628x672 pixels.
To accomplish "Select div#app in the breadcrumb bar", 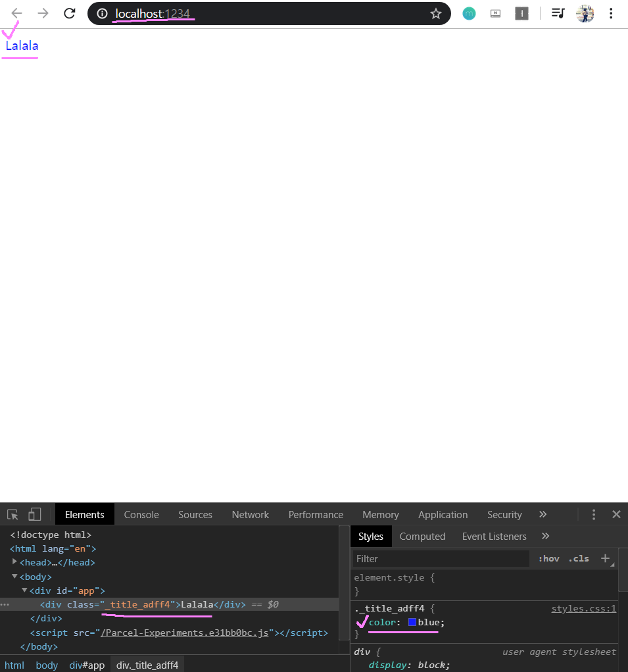I will tap(87, 665).
